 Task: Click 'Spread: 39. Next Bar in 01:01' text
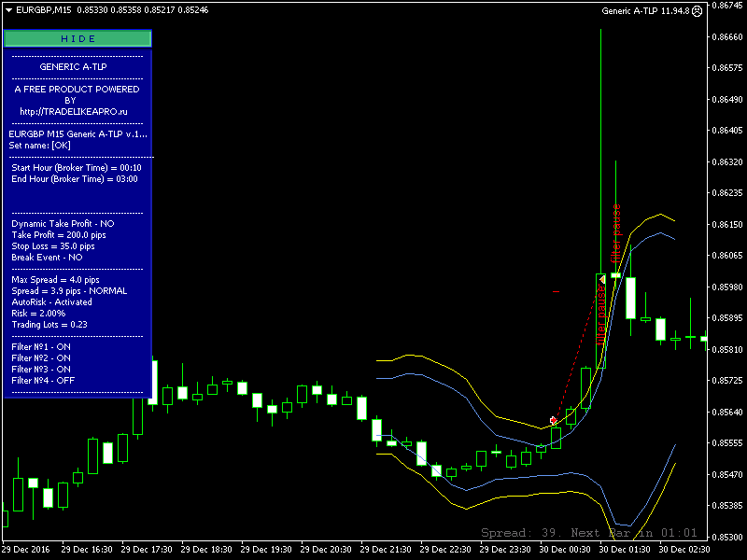589,533
